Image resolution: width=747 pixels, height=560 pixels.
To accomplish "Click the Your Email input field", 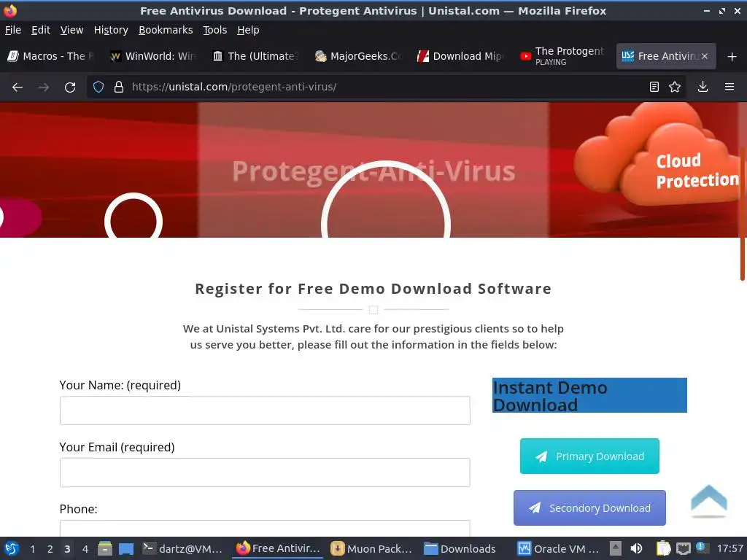I will (x=265, y=472).
